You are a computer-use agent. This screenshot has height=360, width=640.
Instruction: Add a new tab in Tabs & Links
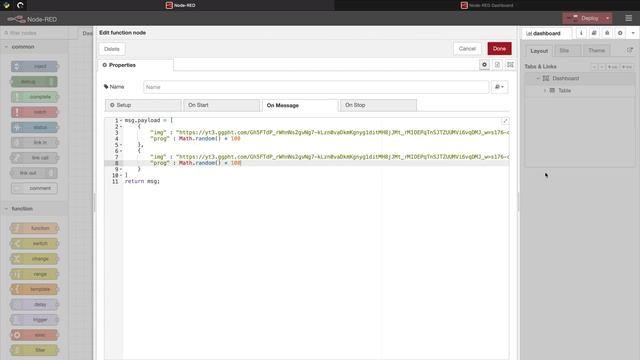[x=612, y=67]
